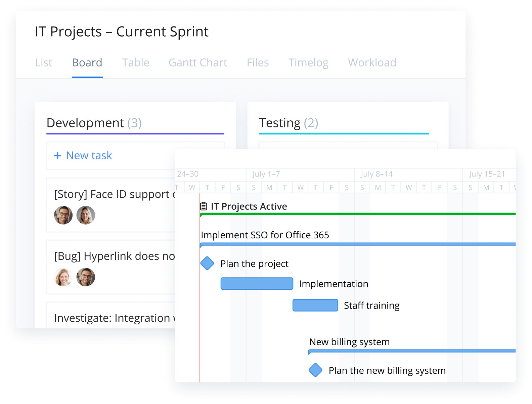532x404 pixels.
Task: Switch to the Table tab
Action: click(136, 63)
